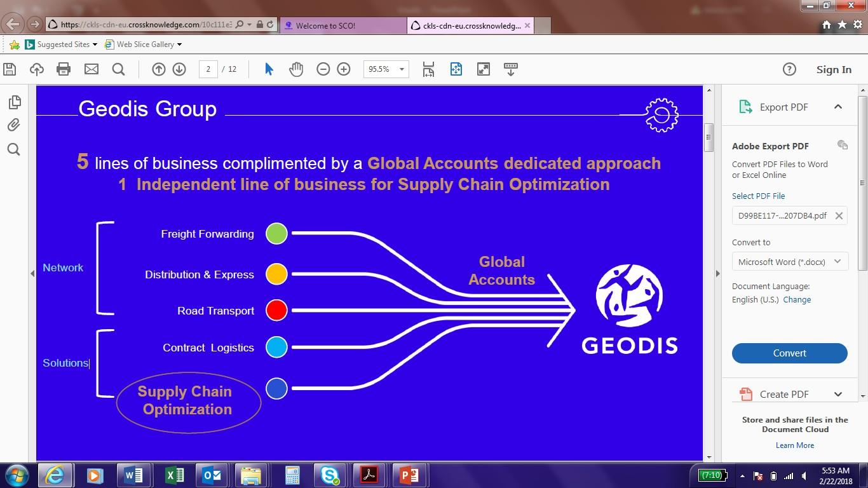The height and width of the screenshot is (488, 868).
Task: Open Word from the taskbar
Action: pyautogui.click(x=133, y=475)
